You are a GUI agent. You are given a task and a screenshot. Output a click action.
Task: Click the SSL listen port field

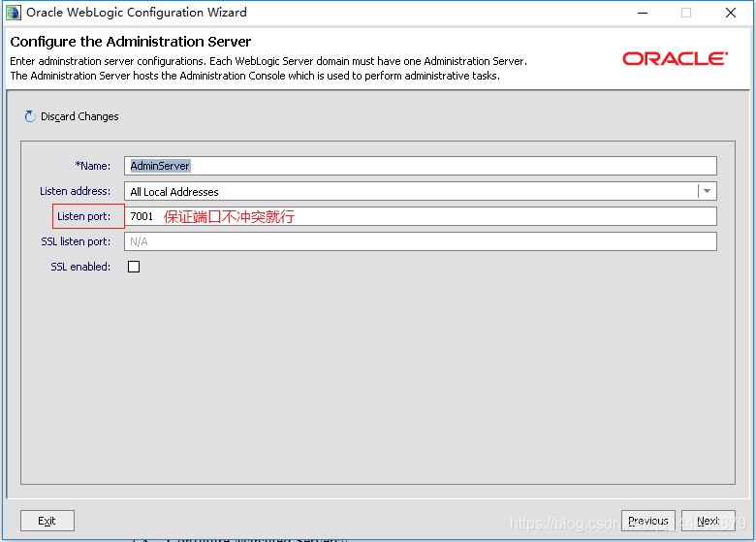[421, 241]
